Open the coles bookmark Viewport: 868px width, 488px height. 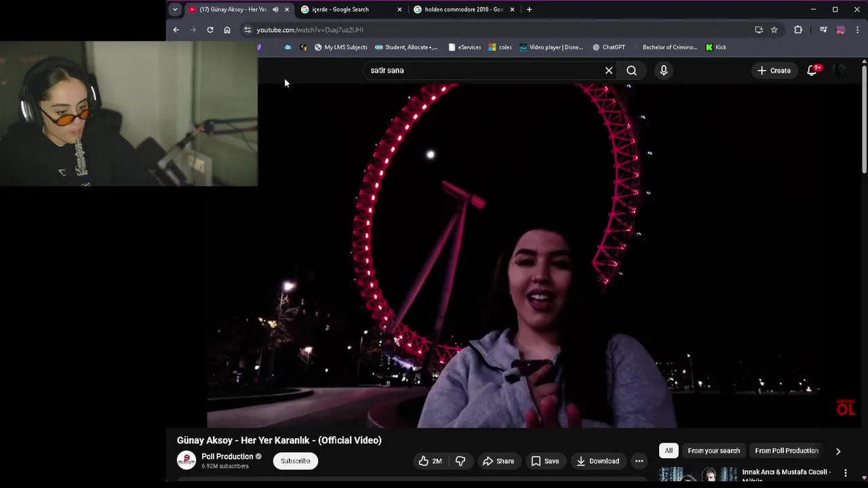point(500,47)
